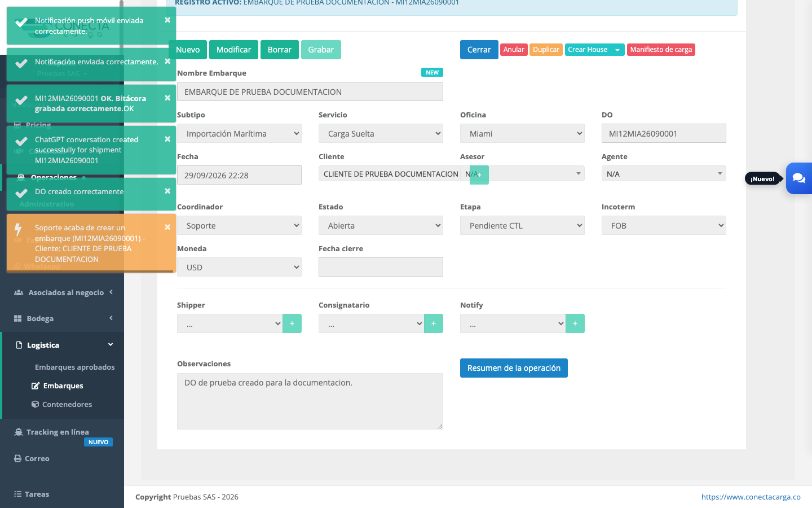812x508 pixels.
Task: Dismiss the orange Soporte embarque alert
Action: pyautogui.click(x=167, y=227)
